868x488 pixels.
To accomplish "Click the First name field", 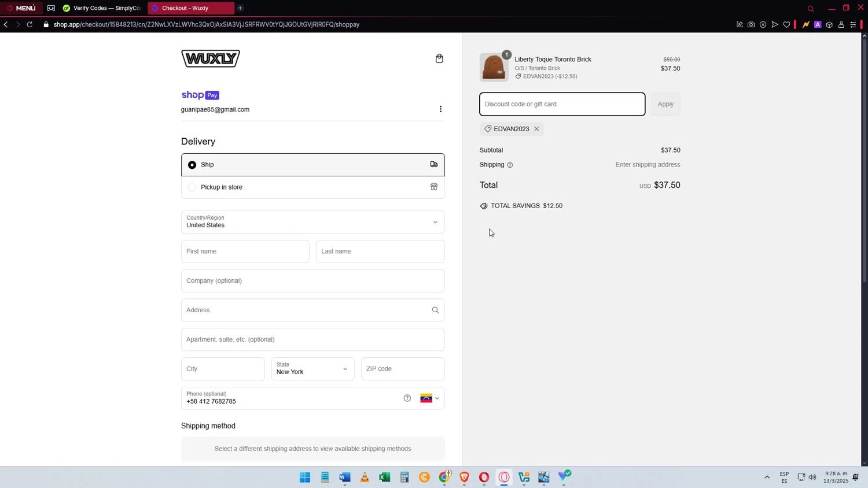I will [245, 252].
